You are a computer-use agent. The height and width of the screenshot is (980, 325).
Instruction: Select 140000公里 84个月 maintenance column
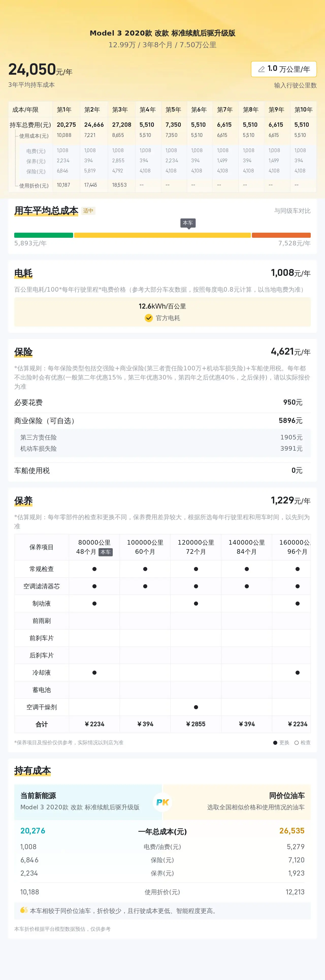coord(247,547)
